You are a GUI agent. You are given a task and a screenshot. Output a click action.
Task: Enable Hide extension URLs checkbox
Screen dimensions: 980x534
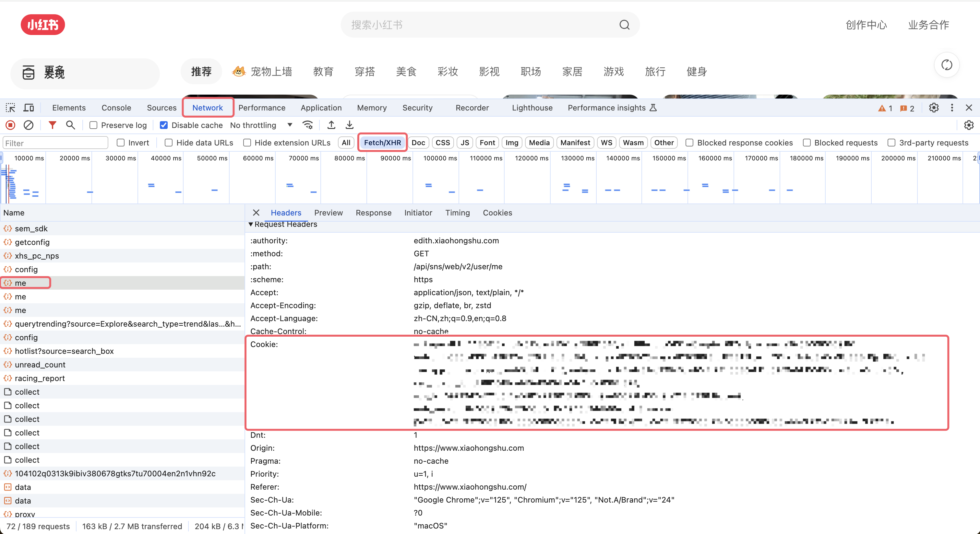pos(247,143)
